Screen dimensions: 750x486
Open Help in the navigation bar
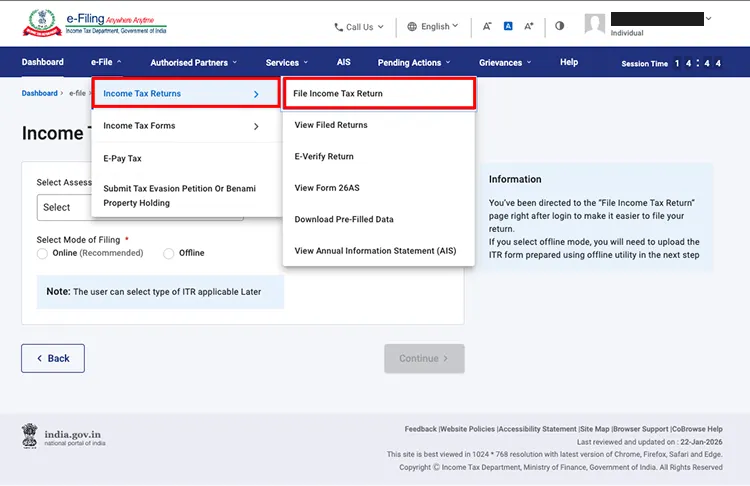tap(569, 62)
